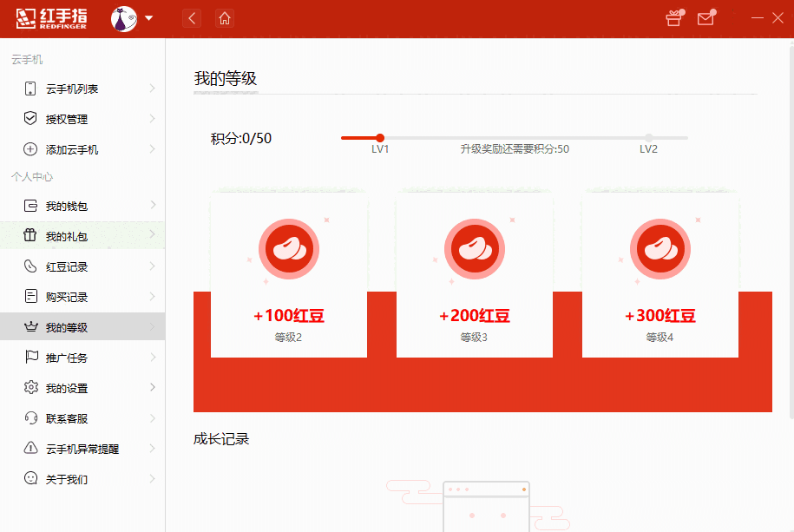794x532 pixels.
Task: Return to the home page icon
Action: pos(225,19)
